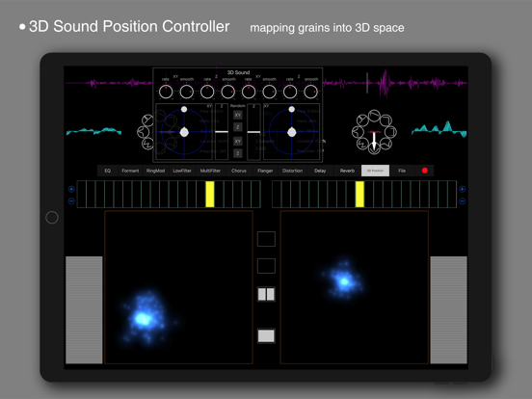The image size is (532, 399).
Task: Select the step wave in right waveform ring
Action: pyautogui.click(x=362, y=145)
